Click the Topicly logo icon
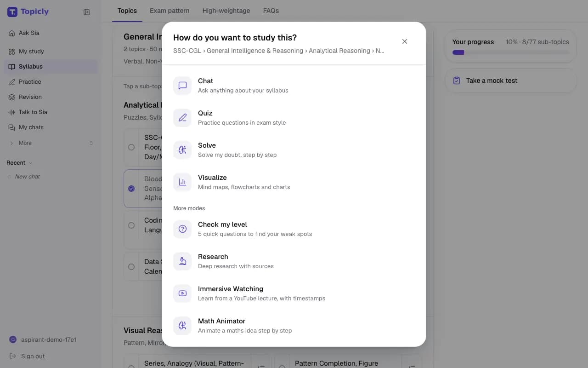This screenshot has width=588, height=368. click(12, 12)
